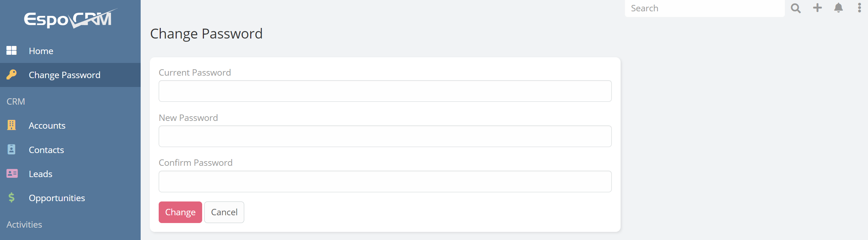Go to Home in sidebar
This screenshot has width=868, height=240.
click(41, 51)
